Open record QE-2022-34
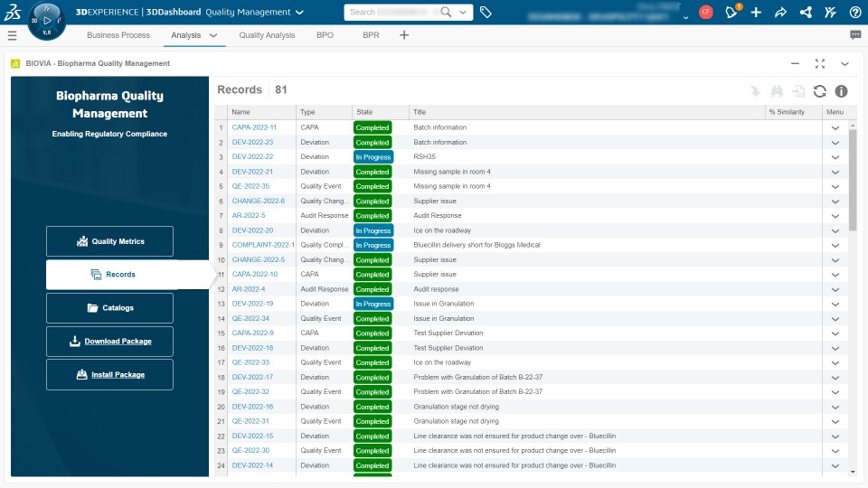Screen dimensions: 868x488 [x=250, y=318]
